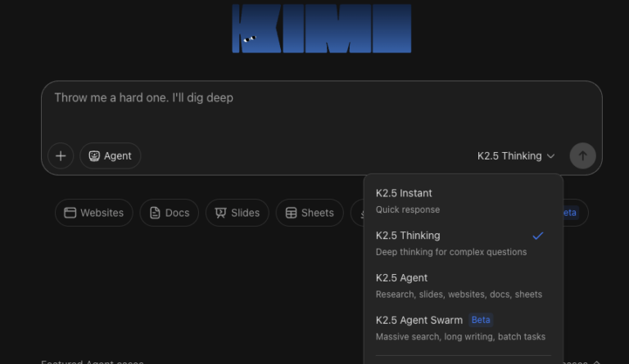
Task: Open the K2.5 Thinking model dropdown
Action: [x=516, y=155]
